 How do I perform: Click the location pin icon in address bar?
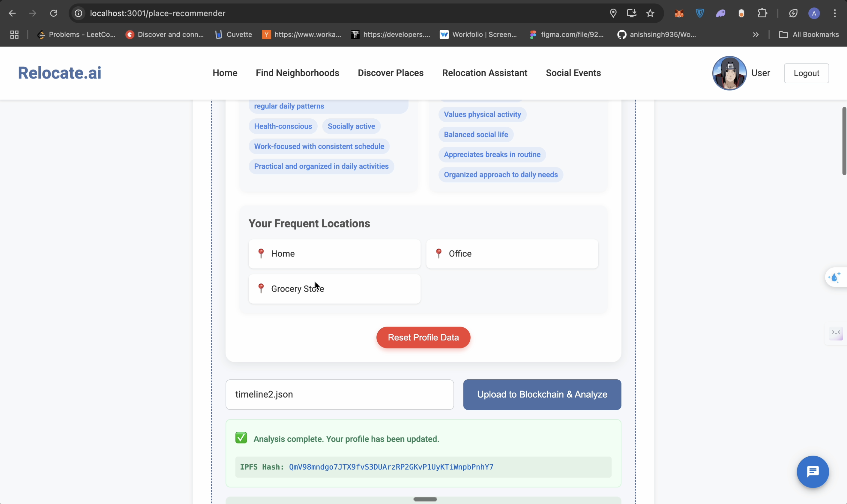pyautogui.click(x=613, y=13)
